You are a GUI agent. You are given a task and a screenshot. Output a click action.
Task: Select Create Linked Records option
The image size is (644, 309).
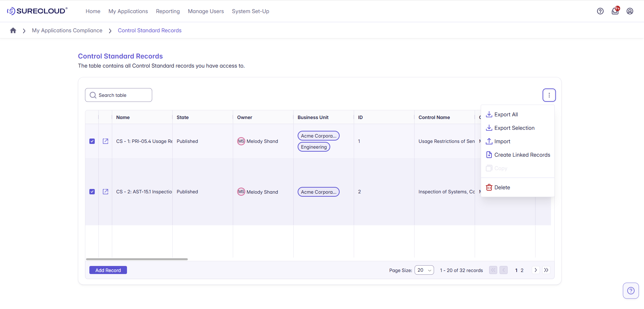522,155
